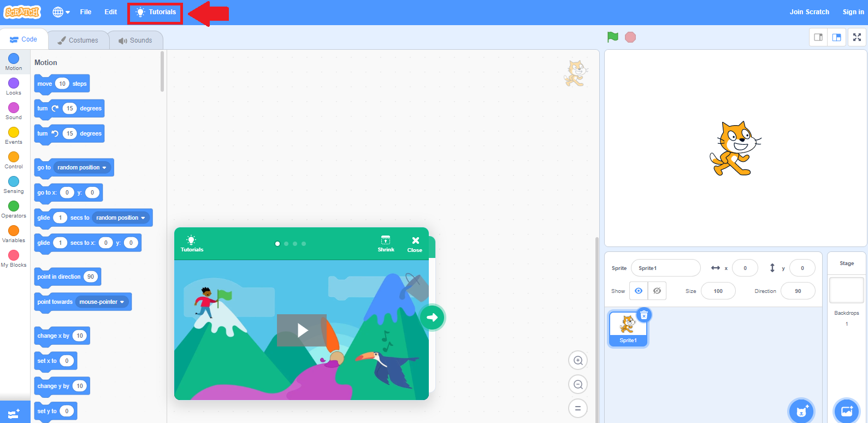
Task: Click the cat sprite on the stage
Action: click(735, 149)
